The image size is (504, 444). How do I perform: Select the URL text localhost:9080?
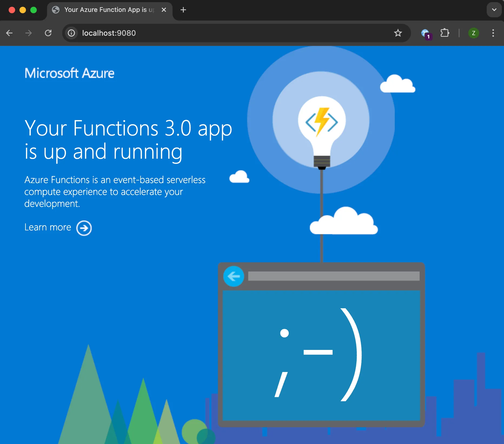109,33
